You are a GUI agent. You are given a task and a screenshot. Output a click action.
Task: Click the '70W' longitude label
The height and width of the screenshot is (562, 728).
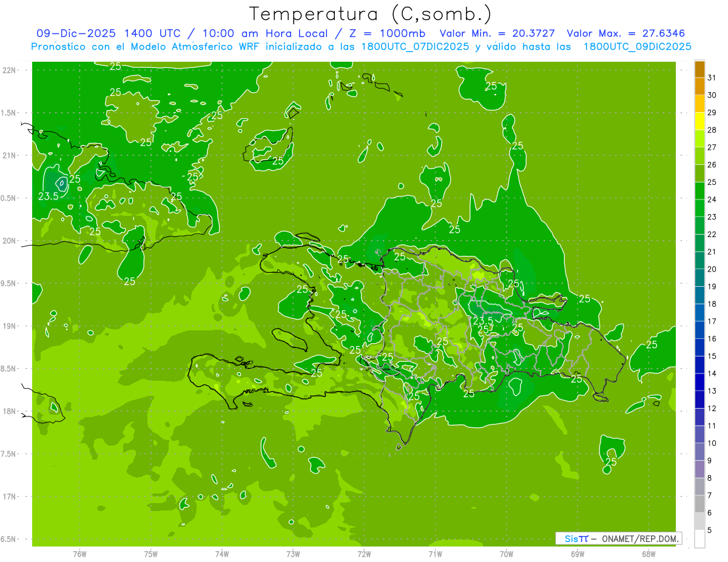click(x=507, y=554)
